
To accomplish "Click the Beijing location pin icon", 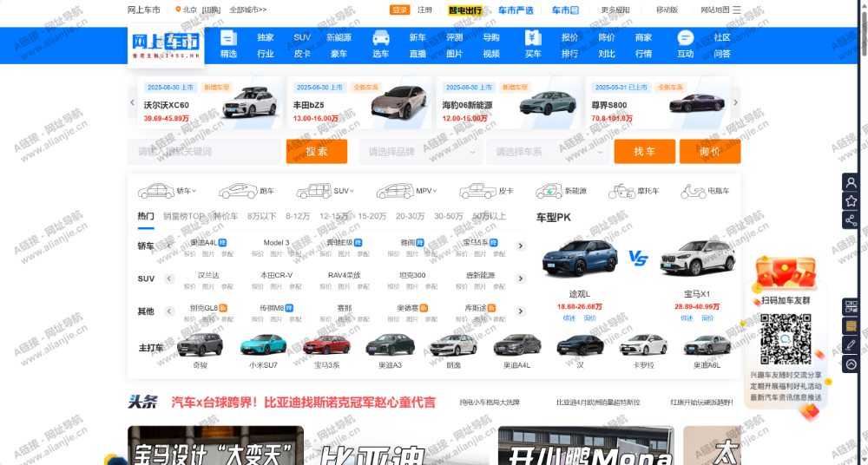I will coord(178,10).
